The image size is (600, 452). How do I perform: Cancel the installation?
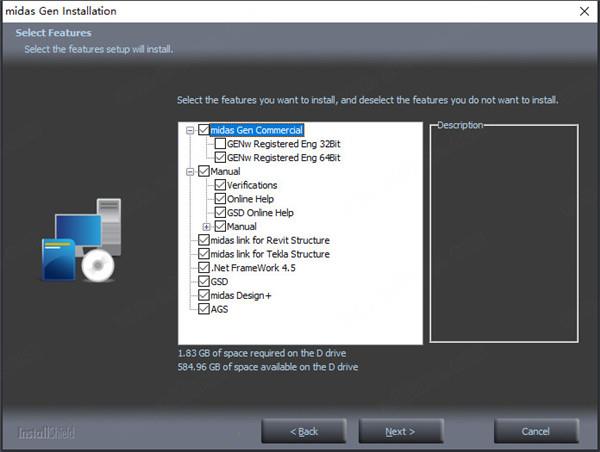click(536, 431)
